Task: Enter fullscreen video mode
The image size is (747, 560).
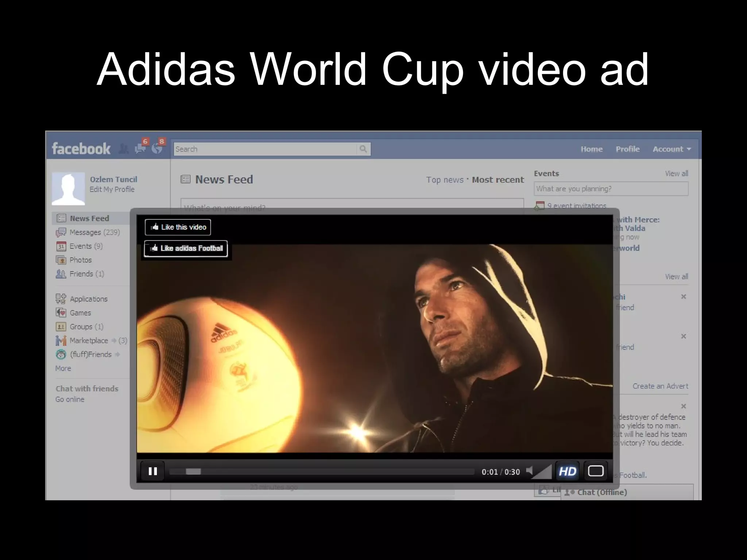Action: 596,471
